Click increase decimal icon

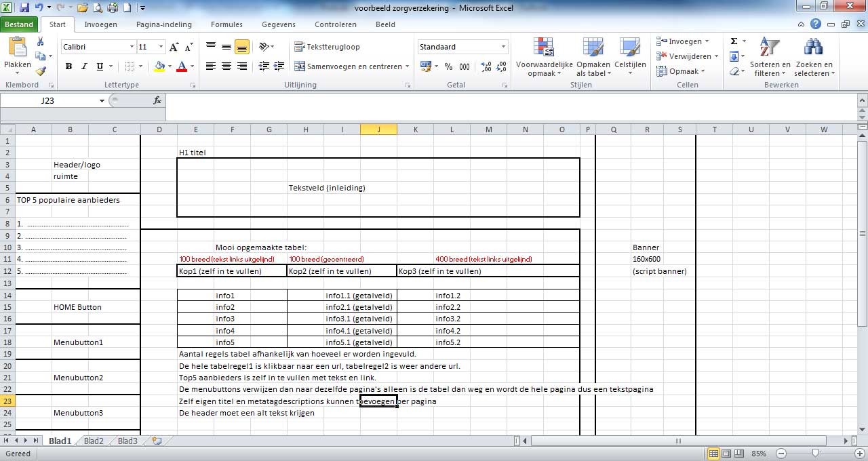(486, 66)
